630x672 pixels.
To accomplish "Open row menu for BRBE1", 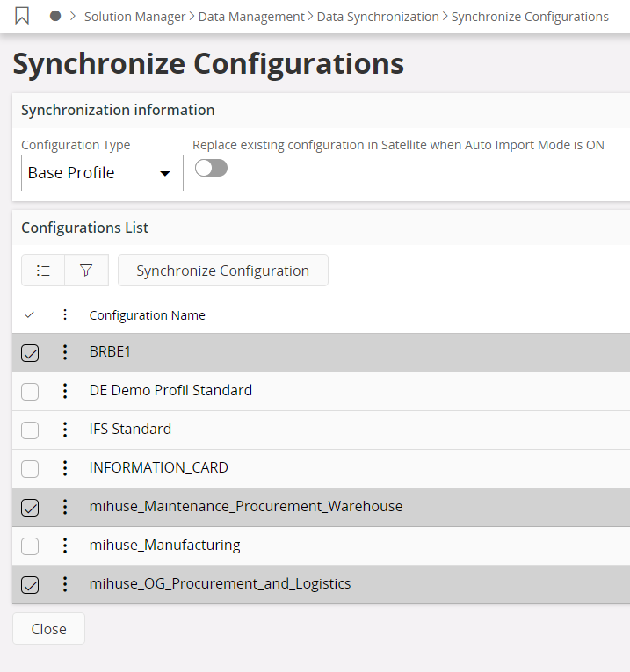I will 64,352.
